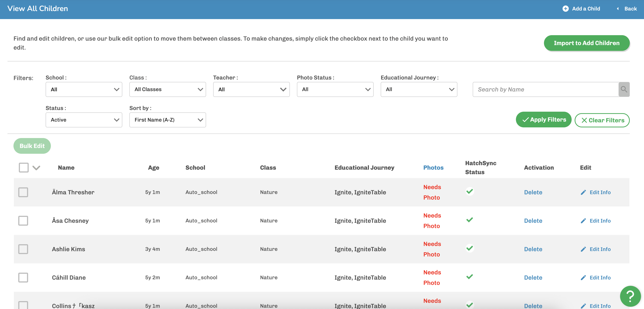
Task: Check the box for Ashlie Kims
Action: pyautogui.click(x=23, y=249)
